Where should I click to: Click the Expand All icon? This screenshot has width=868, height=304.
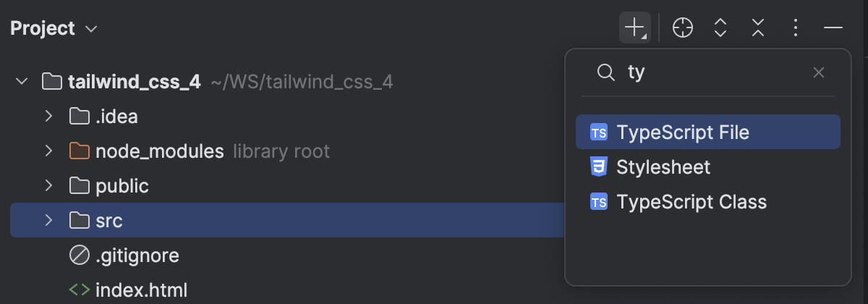pyautogui.click(x=720, y=28)
